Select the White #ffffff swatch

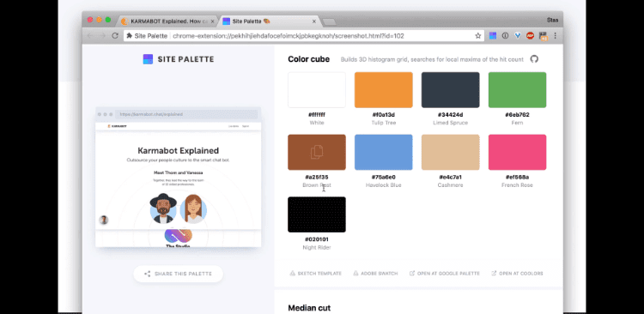317,90
